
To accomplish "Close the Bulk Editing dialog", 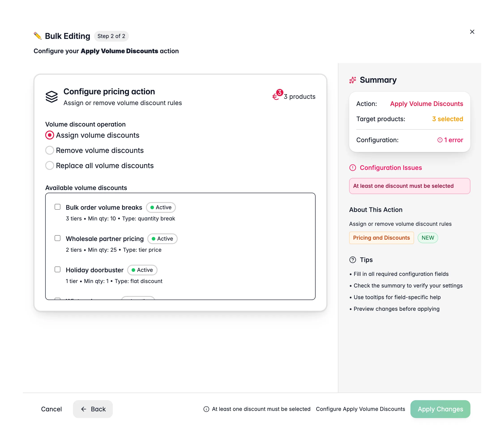I will [x=472, y=32].
